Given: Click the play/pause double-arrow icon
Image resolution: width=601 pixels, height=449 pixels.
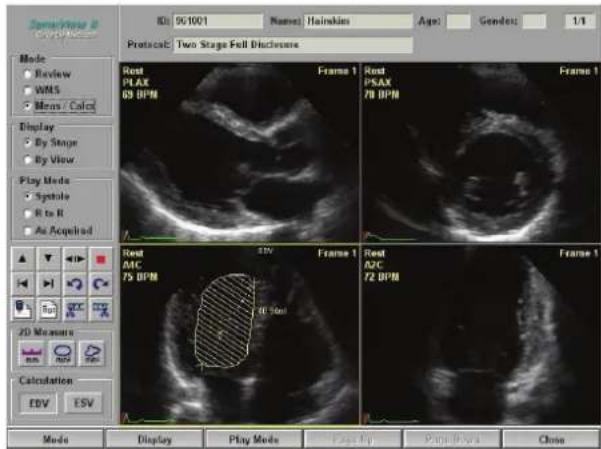Looking at the screenshot, I should (75, 259).
